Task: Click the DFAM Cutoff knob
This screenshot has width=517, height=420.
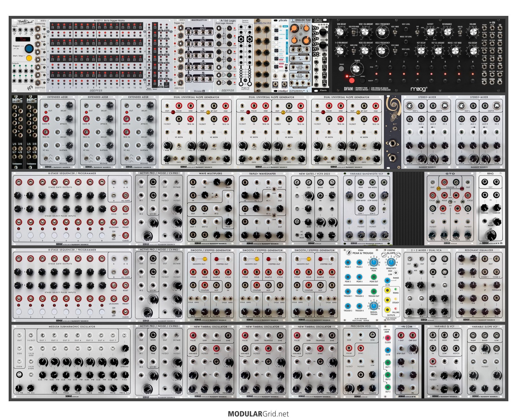Action: (430, 32)
